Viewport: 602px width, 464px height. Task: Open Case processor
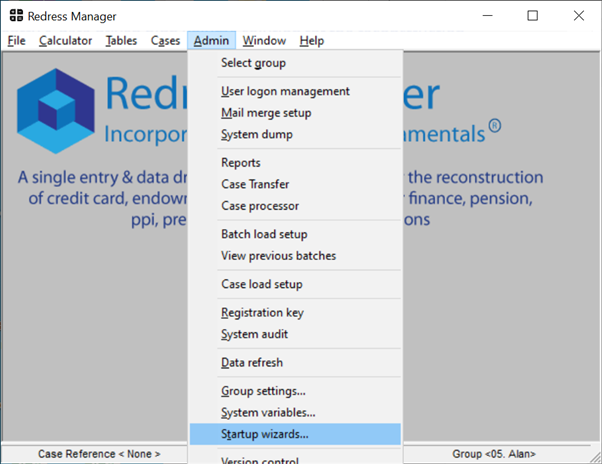295,206
